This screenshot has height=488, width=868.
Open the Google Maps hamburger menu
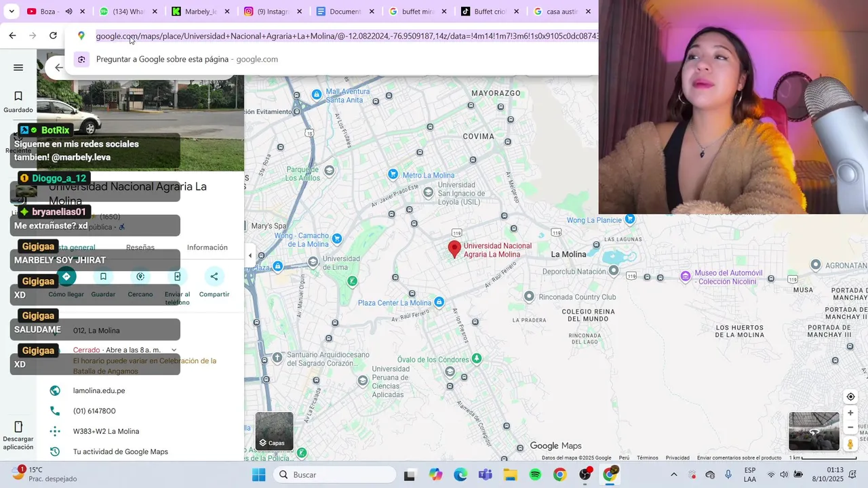(x=18, y=67)
